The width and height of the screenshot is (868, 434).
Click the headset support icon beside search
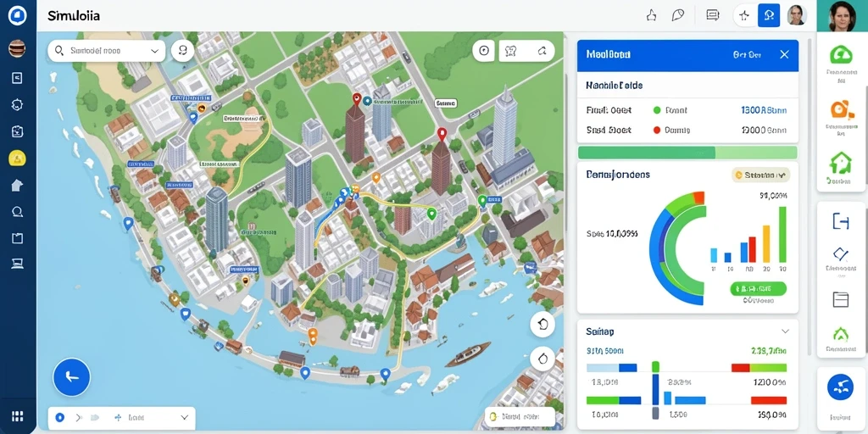coord(183,51)
